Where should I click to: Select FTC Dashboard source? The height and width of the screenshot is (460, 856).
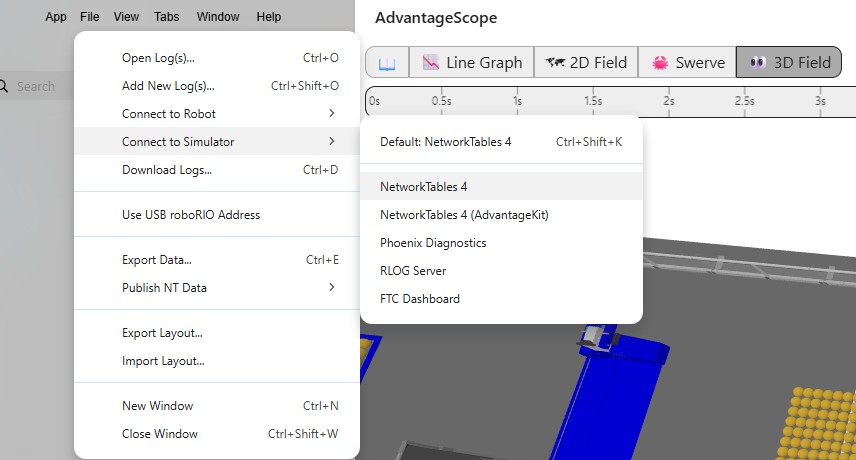[501, 298]
